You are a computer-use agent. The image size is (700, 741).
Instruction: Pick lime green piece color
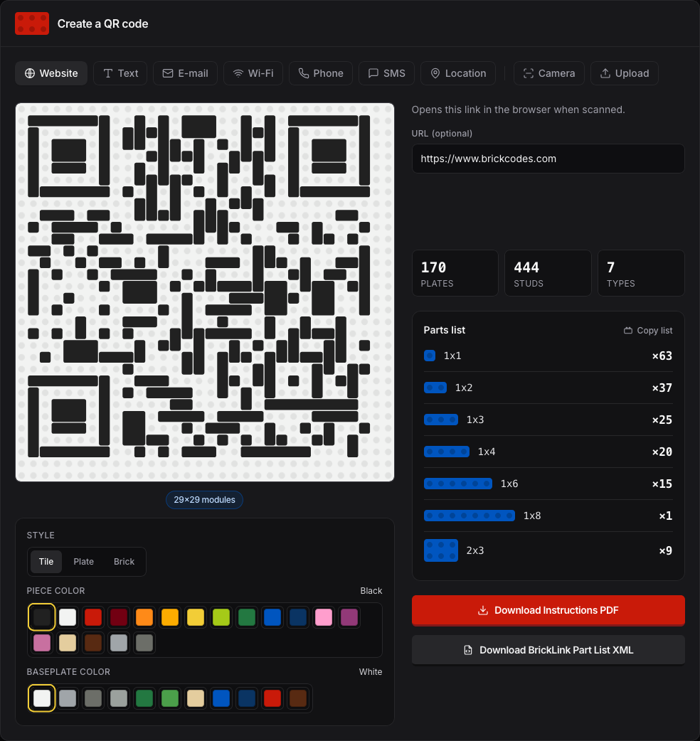coord(221,617)
